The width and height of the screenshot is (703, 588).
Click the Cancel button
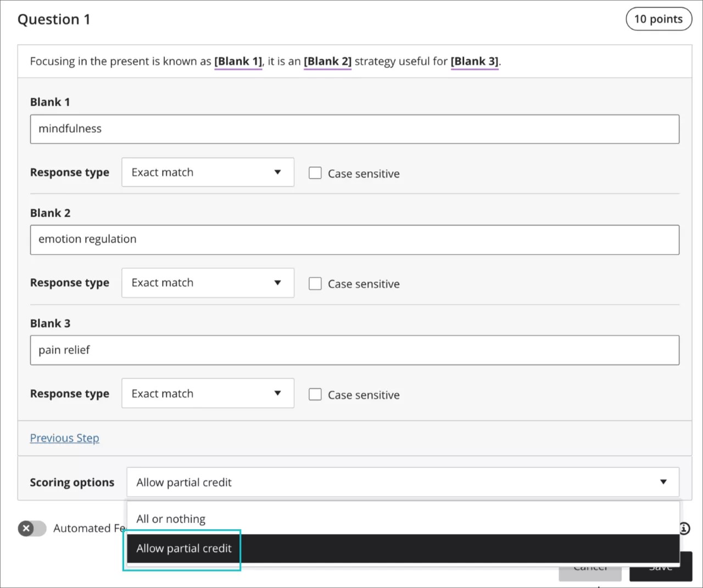[590, 567]
